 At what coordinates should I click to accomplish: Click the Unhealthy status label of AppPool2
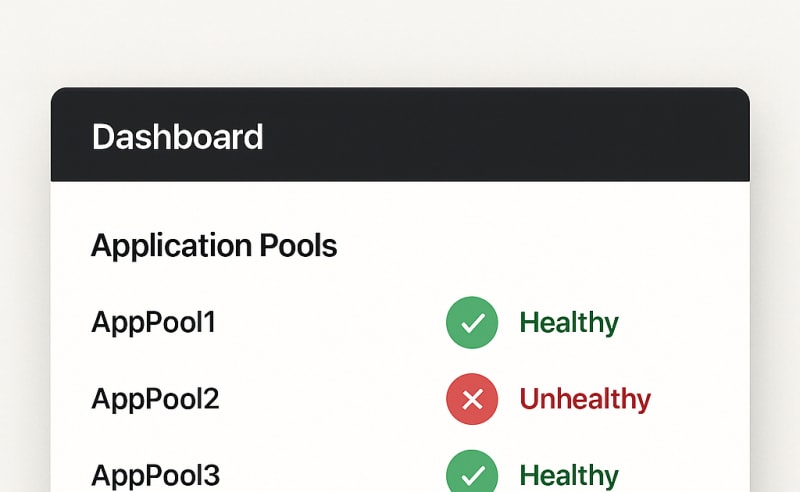click(x=585, y=400)
